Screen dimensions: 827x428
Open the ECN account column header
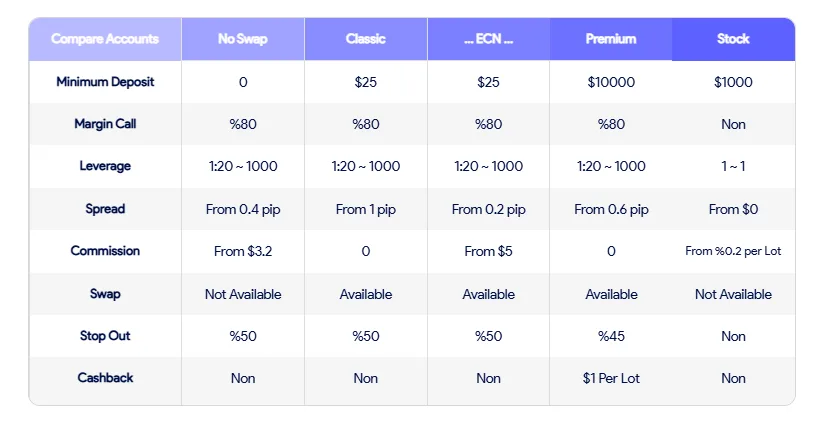pyautogui.click(x=488, y=40)
